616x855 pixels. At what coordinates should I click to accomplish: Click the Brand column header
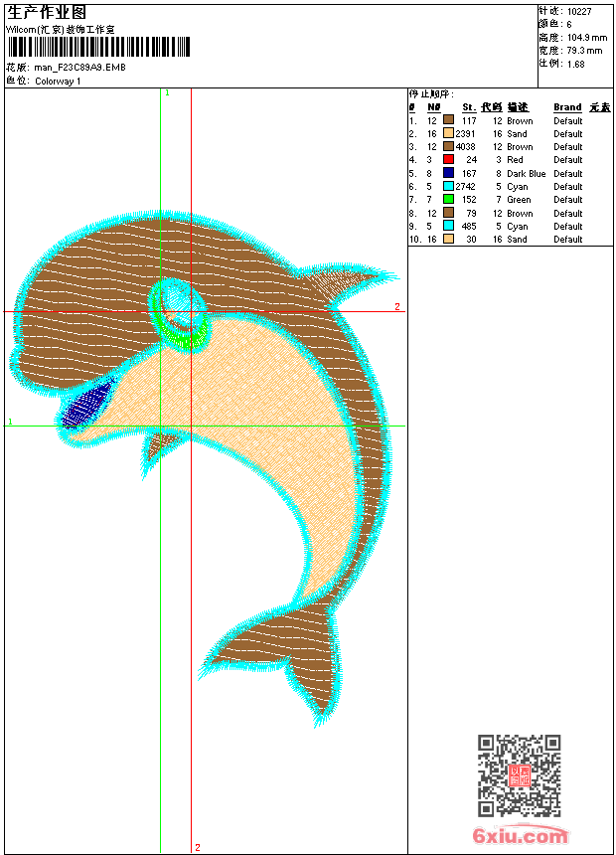[567, 107]
